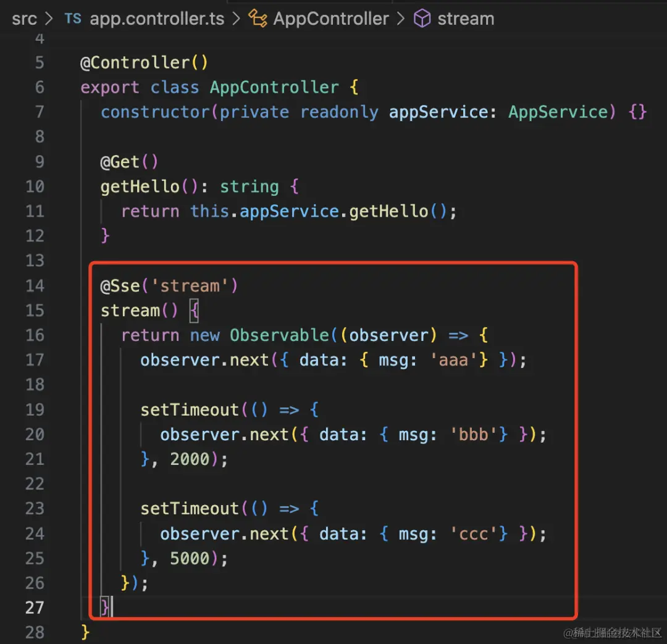Viewport: 667px width, 644px height.
Task: Click the closing brace on line 28
Action: click(x=85, y=632)
